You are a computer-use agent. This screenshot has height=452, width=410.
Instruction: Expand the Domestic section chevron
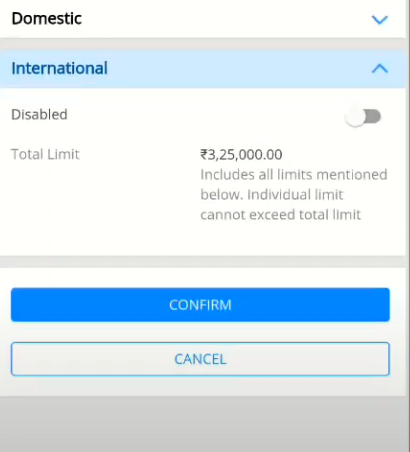(x=380, y=20)
